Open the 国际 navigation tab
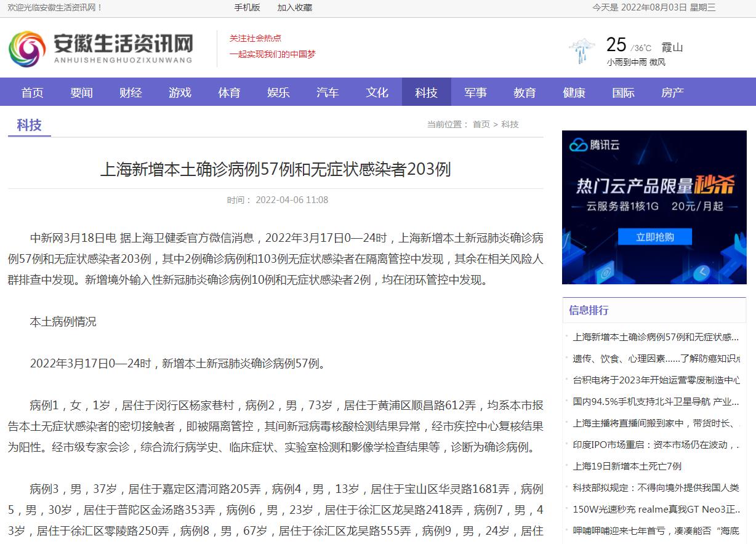 tap(624, 92)
